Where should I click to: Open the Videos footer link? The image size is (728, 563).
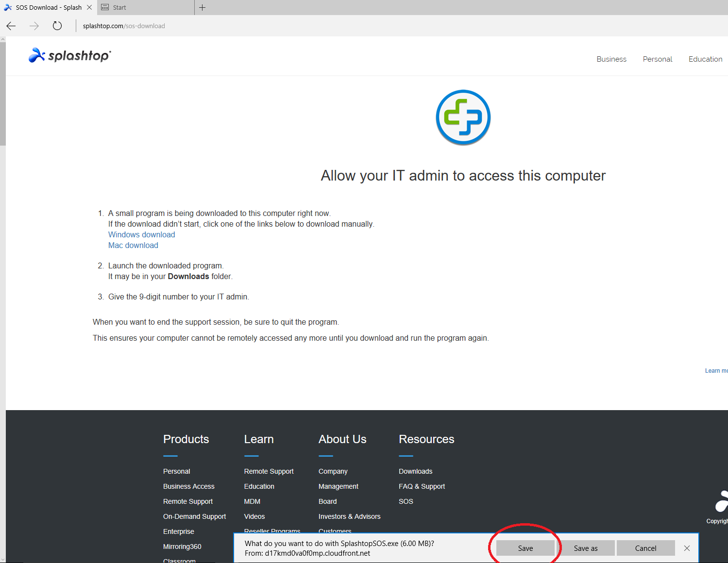click(254, 516)
